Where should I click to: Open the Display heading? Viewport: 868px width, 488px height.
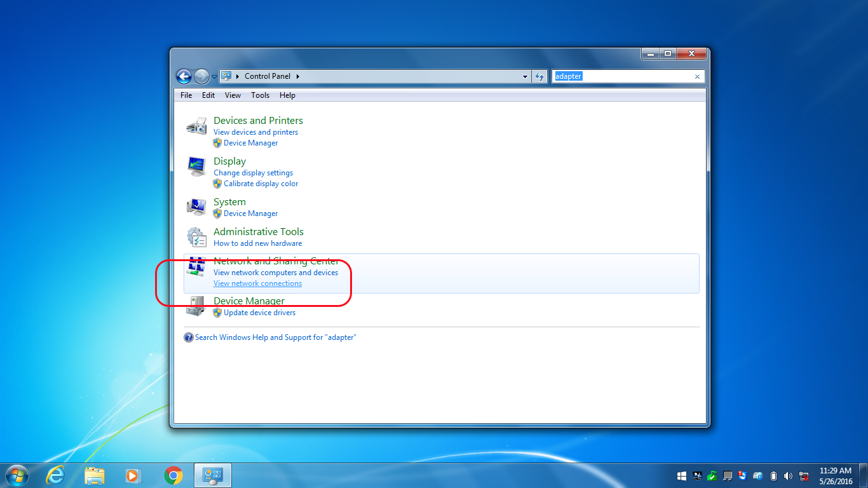coord(229,161)
